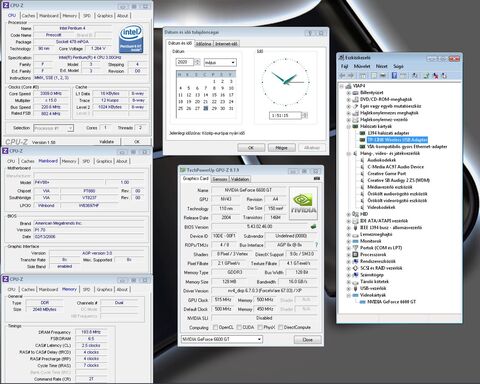Select the 1394 hálózati adapter entry
This screenshot has width=480, height=384.
(x=388, y=133)
